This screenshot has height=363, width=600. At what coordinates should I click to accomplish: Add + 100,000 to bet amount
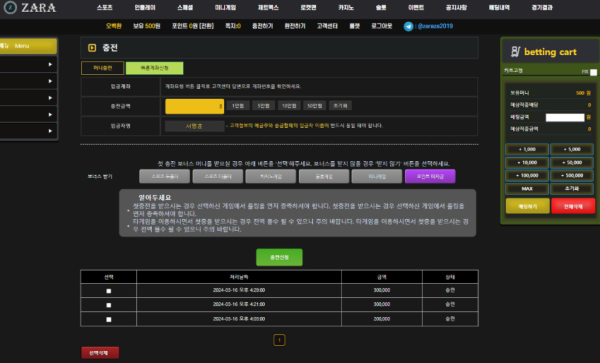527,176
